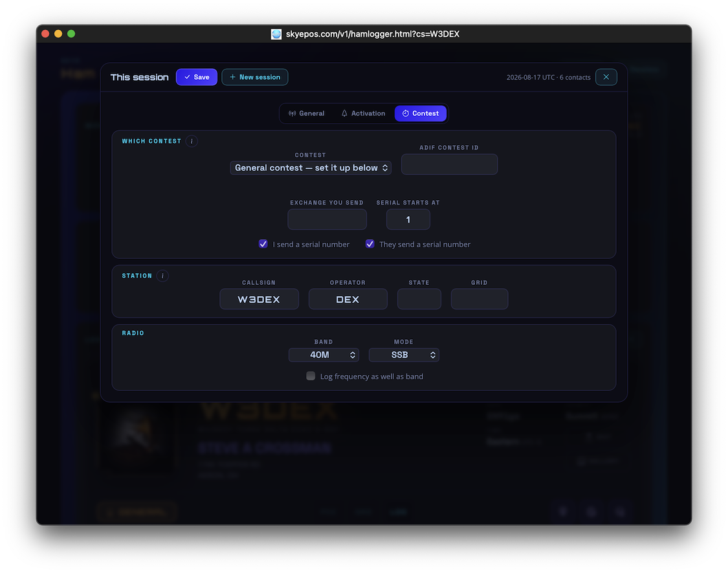Focus the State input field
The image size is (728, 573).
click(419, 299)
